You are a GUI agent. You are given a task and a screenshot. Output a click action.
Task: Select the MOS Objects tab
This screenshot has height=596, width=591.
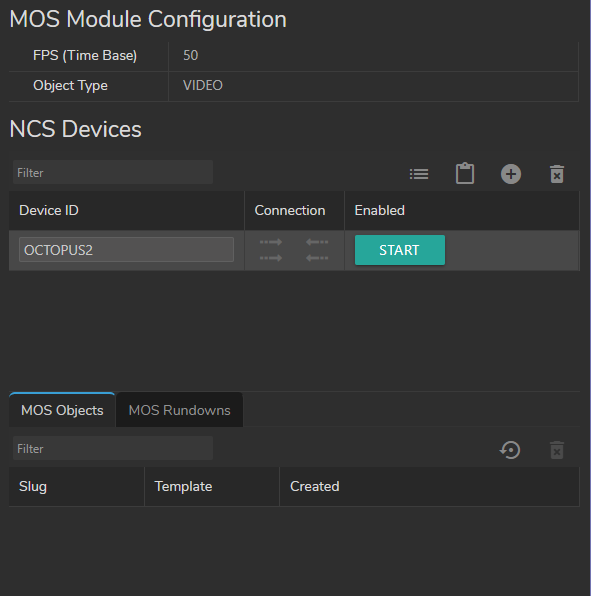click(x=62, y=410)
